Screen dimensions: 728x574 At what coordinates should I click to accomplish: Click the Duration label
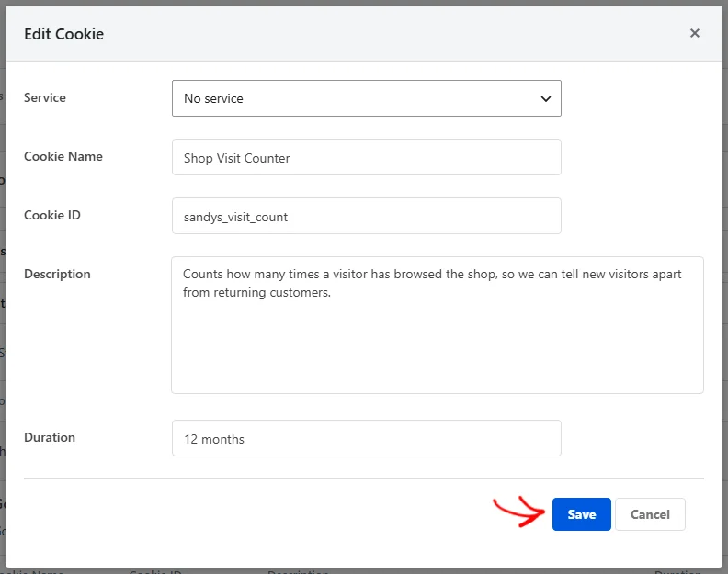pyautogui.click(x=50, y=437)
